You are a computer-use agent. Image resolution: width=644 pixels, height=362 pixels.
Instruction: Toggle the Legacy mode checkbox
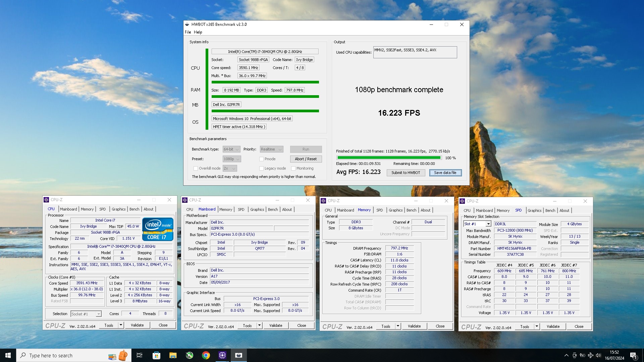[261, 169]
